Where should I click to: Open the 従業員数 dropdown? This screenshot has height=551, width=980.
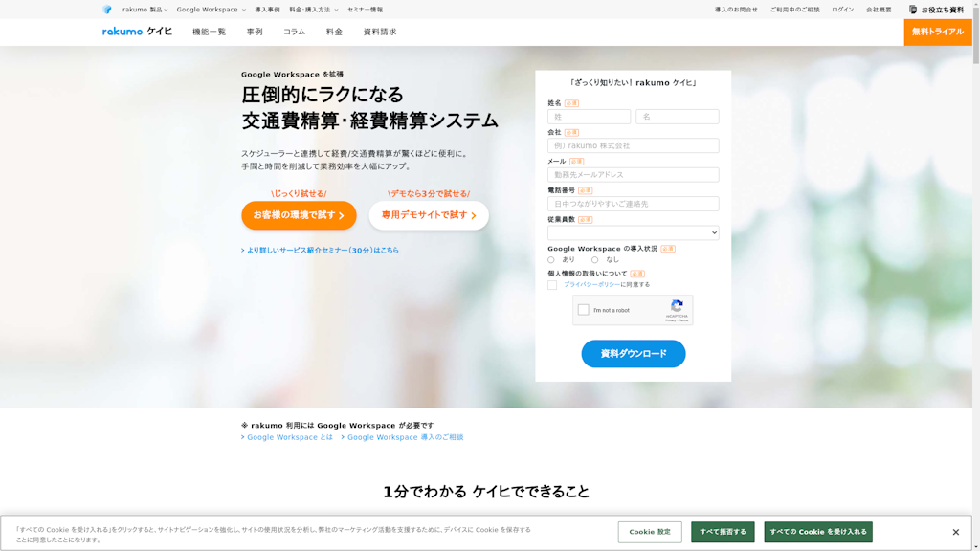coord(633,232)
